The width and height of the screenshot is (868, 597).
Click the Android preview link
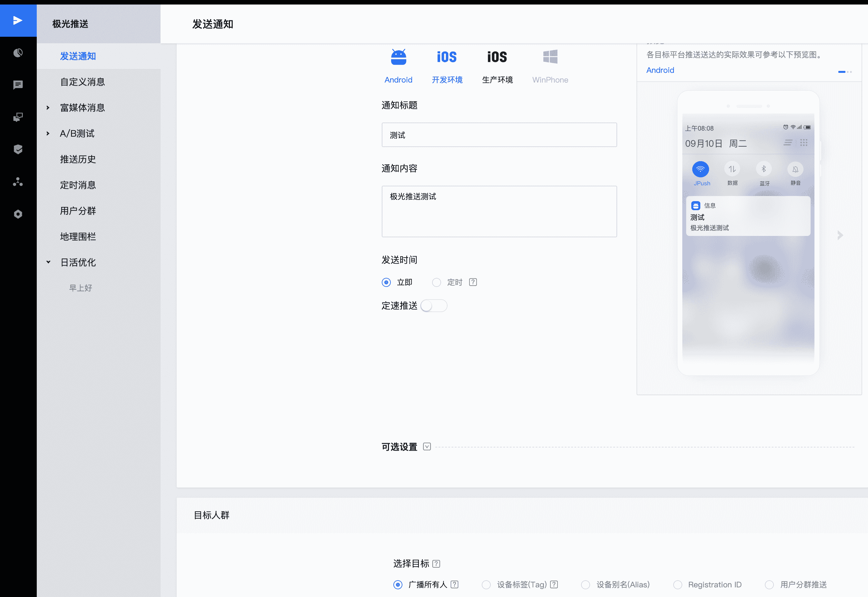click(x=660, y=70)
